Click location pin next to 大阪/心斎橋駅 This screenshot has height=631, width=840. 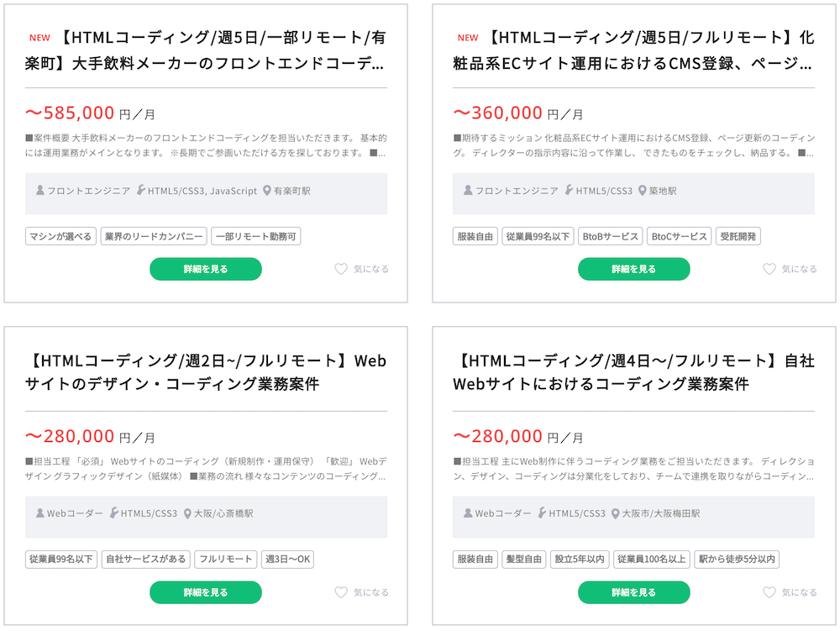pyautogui.click(x=187, y=513)
